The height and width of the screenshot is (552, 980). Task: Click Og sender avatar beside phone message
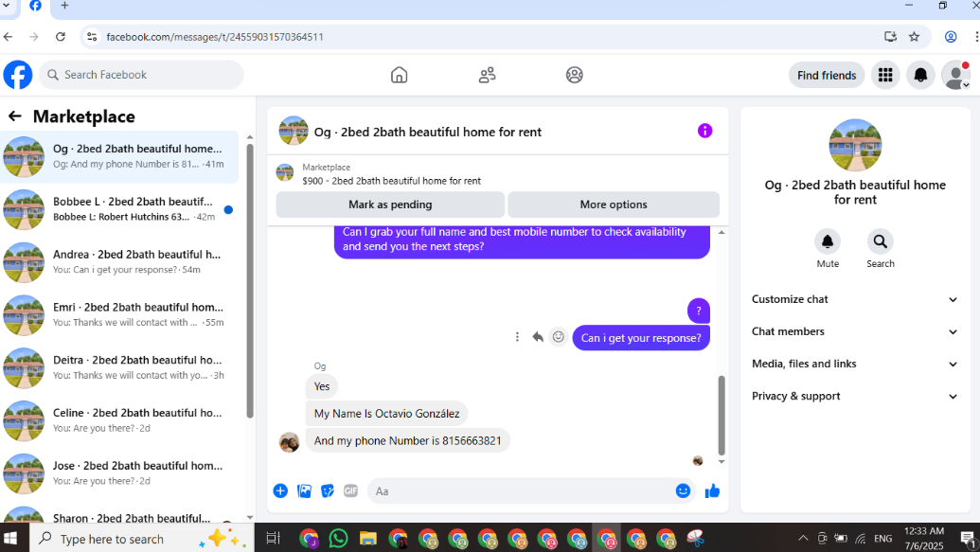(x=289, y=442)
